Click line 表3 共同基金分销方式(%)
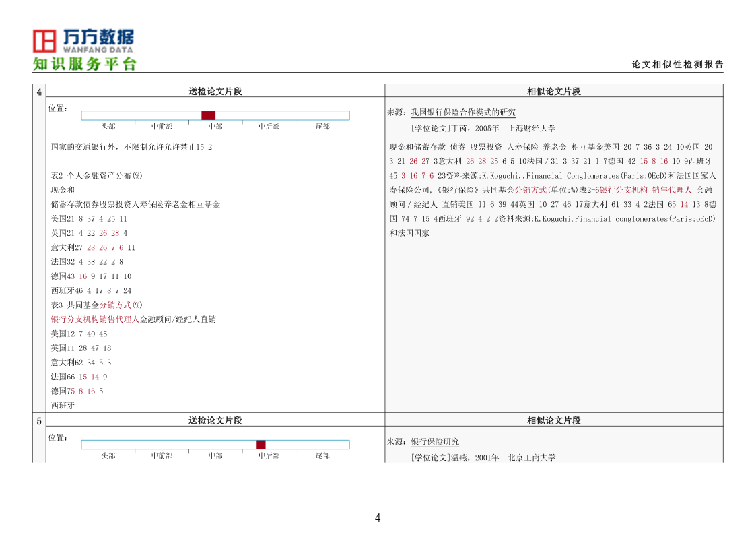This screenshot has height=535, width=756. pos(97,305)
